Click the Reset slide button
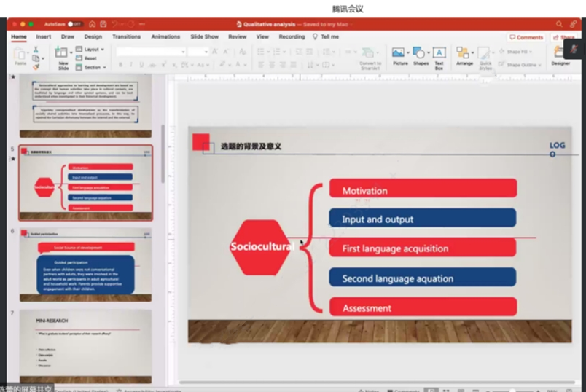Viewport: 586px width, 392px height. tap(90, 58)
